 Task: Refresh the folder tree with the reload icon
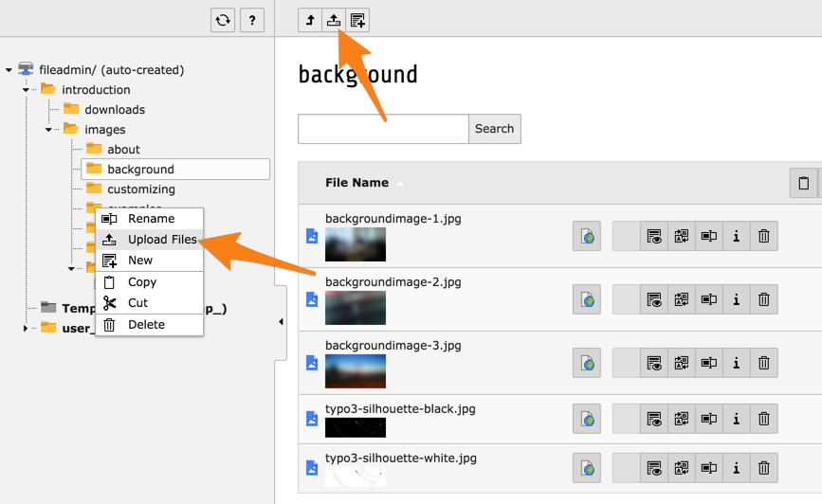[223, 21]
